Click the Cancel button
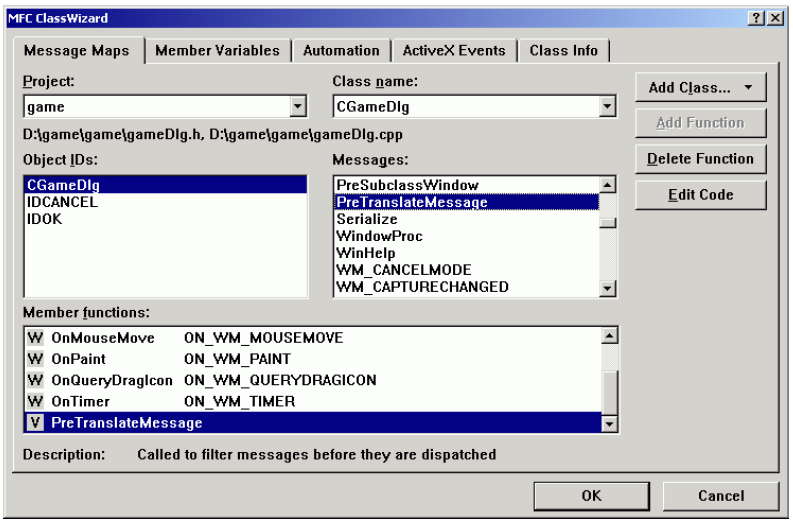This screenshot has height=523, width=793. [721, 496]
